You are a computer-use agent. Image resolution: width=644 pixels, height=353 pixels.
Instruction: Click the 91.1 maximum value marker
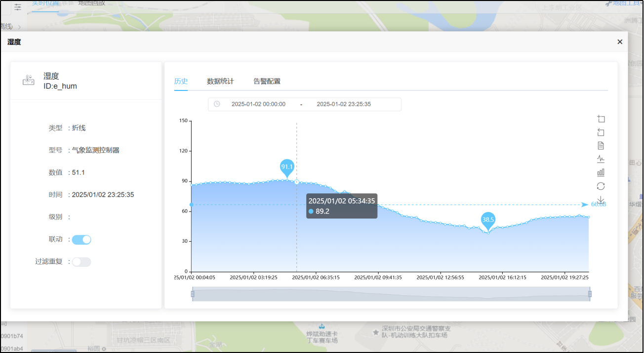tap(287, 168)
